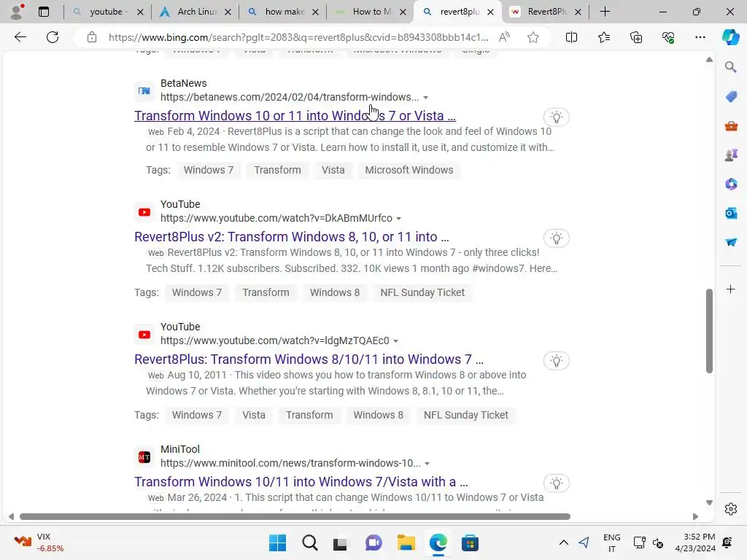Refresh the Bing search page
Image resolution: width=747 pixels, height=560 pixels.
[x=53, y=37]
